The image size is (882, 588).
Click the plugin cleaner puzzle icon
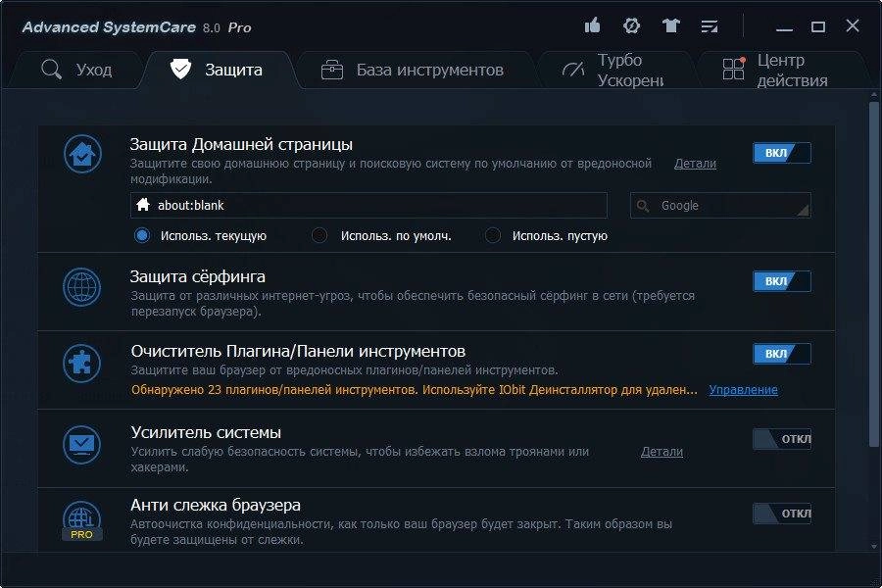click(82, 364)
